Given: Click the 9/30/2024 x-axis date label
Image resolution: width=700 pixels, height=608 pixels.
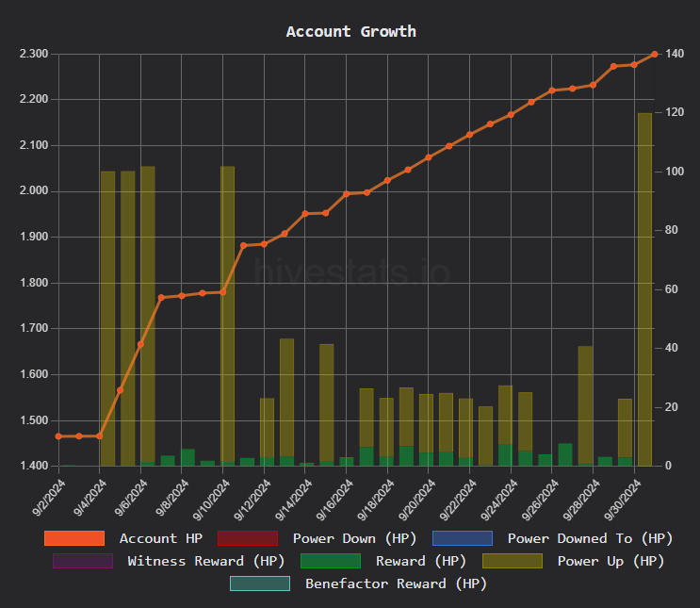Looking at the screenshot, I should click(623, 500).
